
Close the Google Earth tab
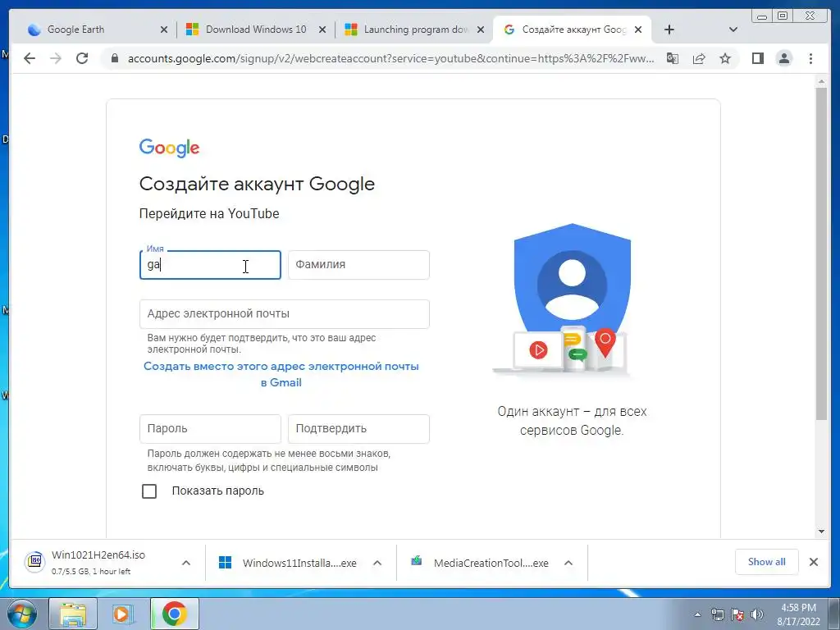[164, 30]
